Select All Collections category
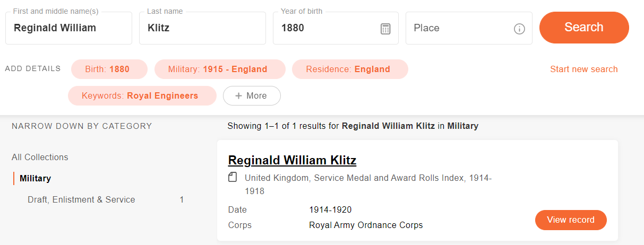This screenshot has height=245, width=644. (40, 157)
